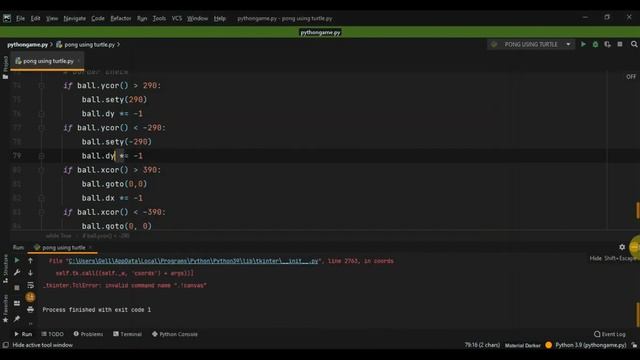This screenshot has height=360, width=640.
Task: Run the PONG USING TURTLE configuration
Action: pyautogui.click(x=583, y=44)
